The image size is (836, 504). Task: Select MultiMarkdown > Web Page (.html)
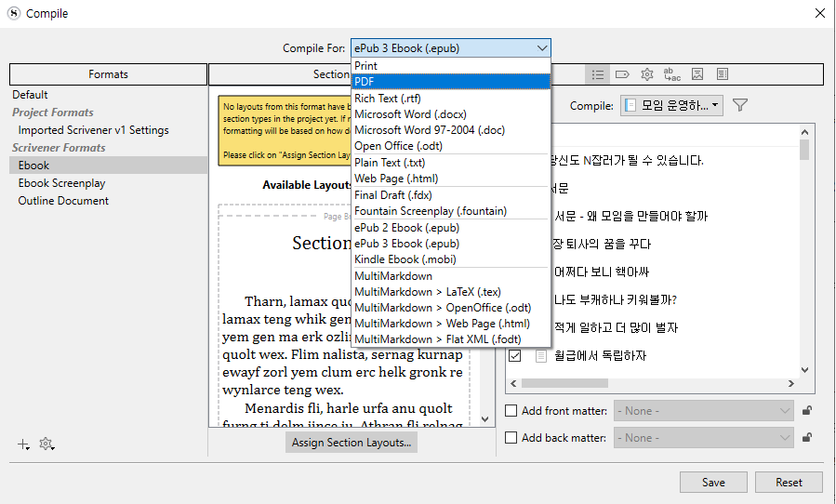click(x=450, y=324)
